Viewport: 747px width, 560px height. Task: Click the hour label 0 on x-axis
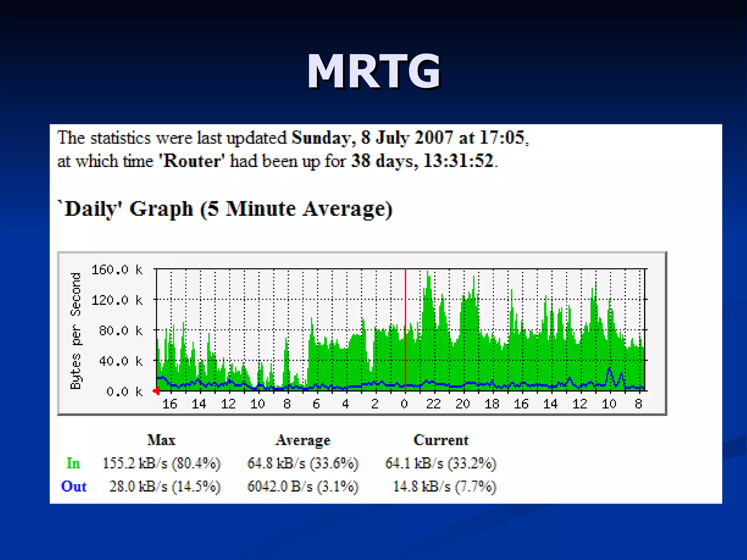[x=404, y=404]
